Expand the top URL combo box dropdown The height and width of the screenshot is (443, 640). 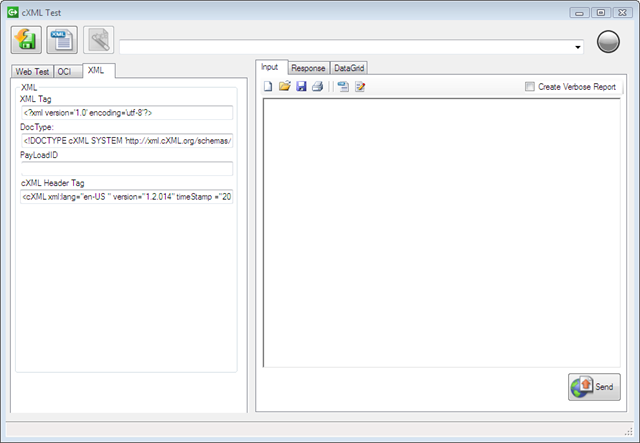(x=578, y=47)
